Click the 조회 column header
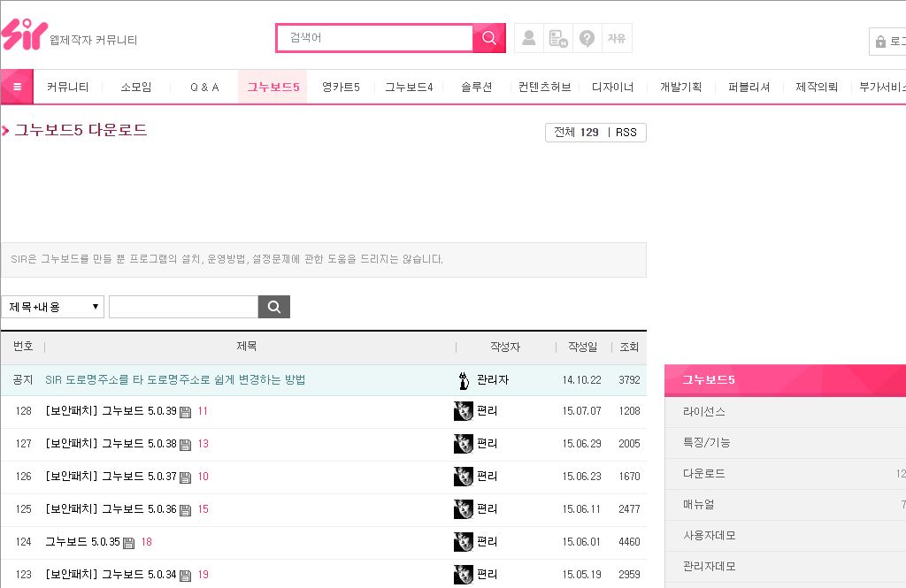906x588 pixels. click(x=629, y=347)
